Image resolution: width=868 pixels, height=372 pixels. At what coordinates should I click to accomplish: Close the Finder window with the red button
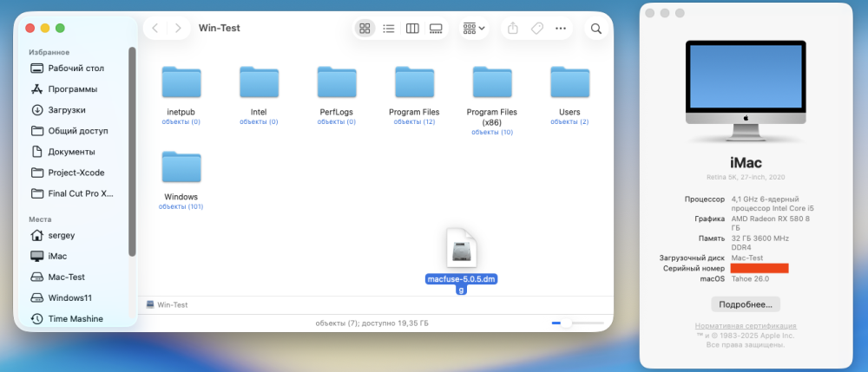pyautogui.click(x=30, y=29)
